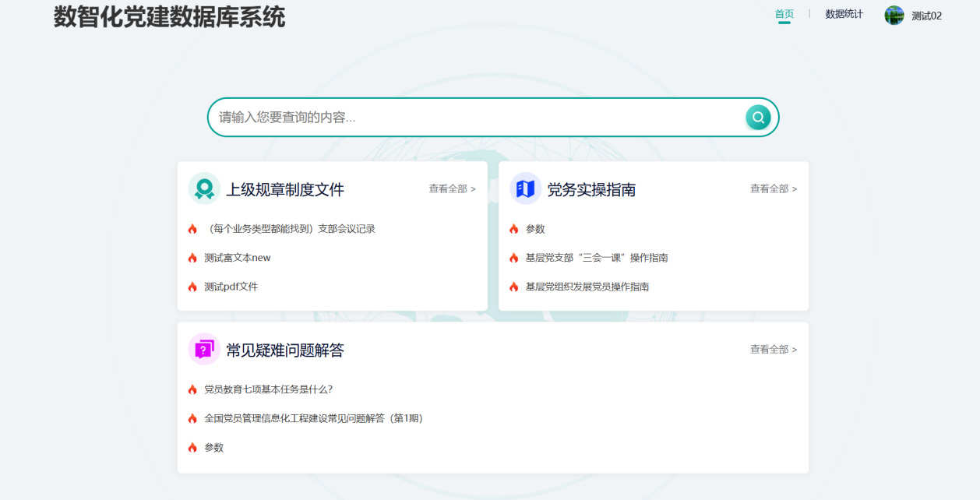View all under 上级规章制度文件
980x500 pixels.
pos(452,188)
